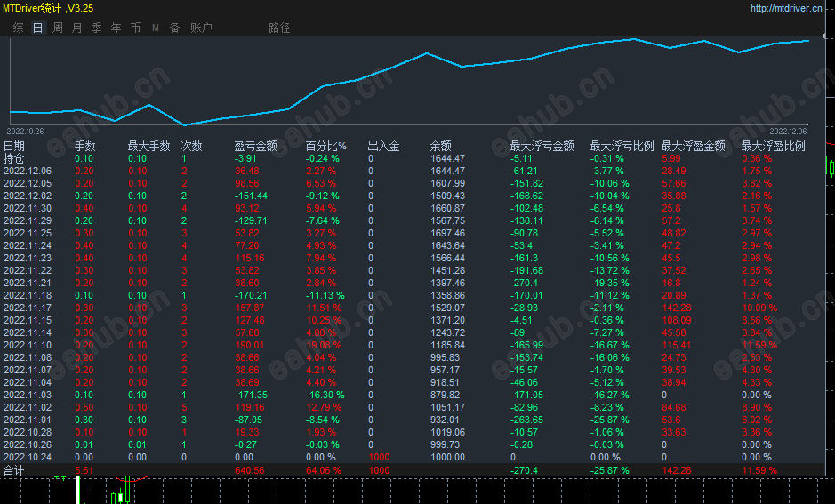
Task: Select the 2022.12.06 date row
Action: click(413, 171)
